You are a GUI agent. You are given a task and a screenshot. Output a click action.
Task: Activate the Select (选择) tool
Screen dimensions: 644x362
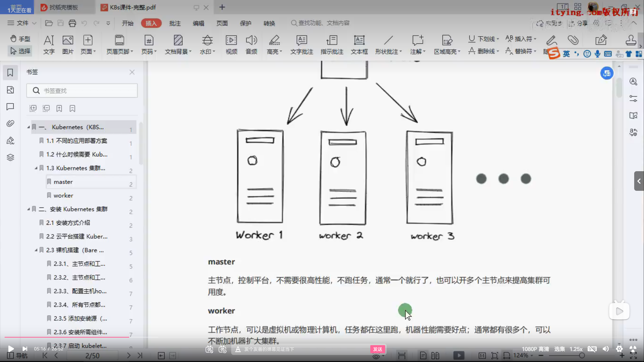click(20, 51)
